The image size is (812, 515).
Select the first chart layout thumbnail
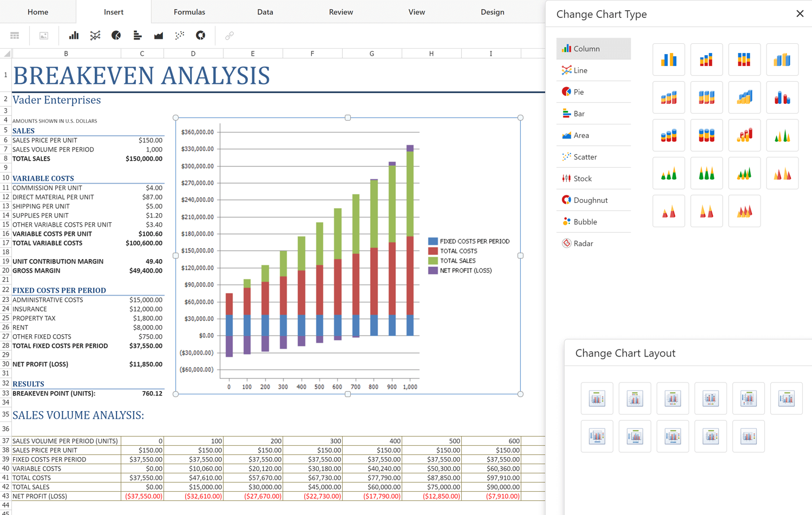[x=597, y=399]
